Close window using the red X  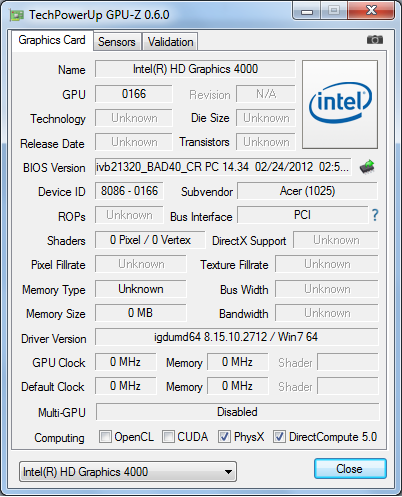371,11
